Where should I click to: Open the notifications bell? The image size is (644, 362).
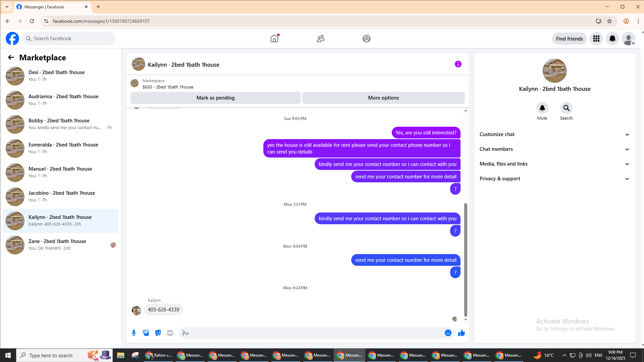pyautogui.click(x=612, y=39)
